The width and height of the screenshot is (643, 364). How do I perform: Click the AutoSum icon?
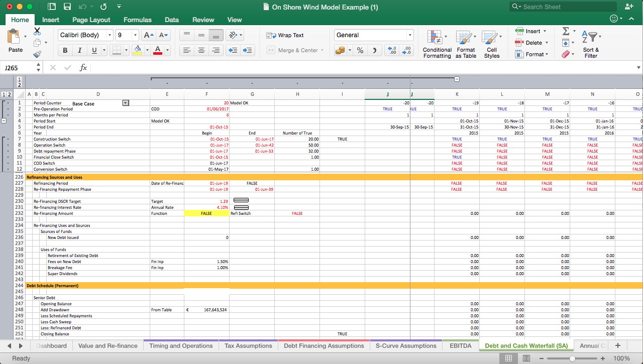(x=567, y=32)
